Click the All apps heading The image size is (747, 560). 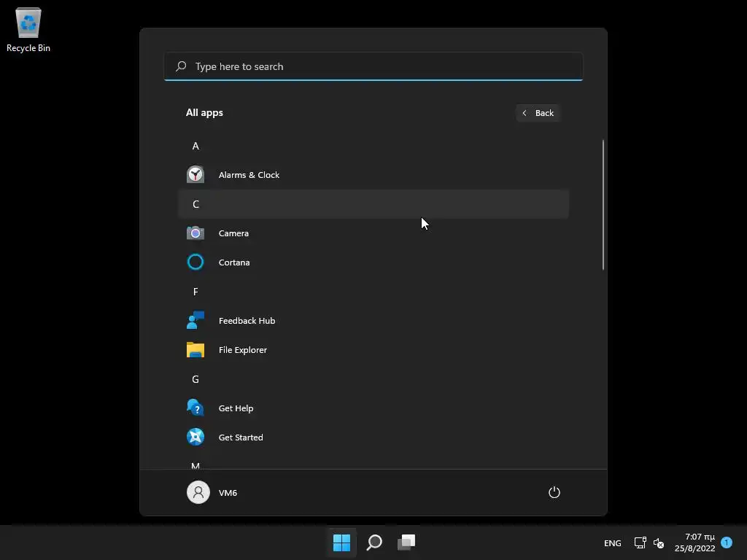204,113
